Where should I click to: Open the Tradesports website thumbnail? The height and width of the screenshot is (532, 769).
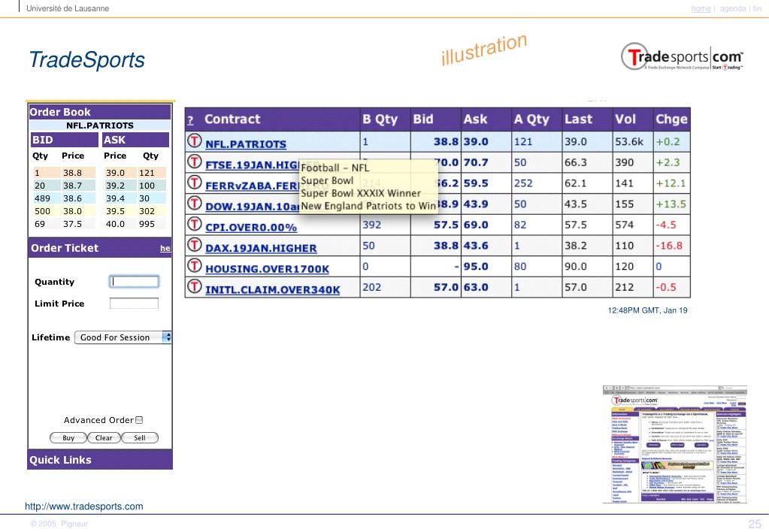coord(675,444)
